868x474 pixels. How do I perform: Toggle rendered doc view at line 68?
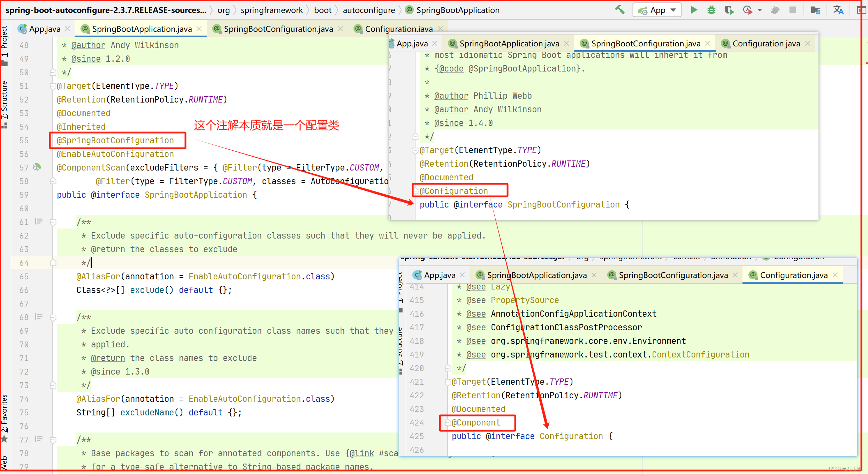tap(39, 317)
